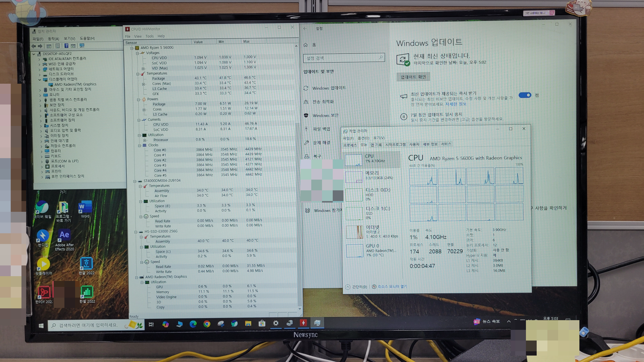Select Windows 보안 in Settings sidebar
The height and width of the screenshot is (362, 644).
coord(325,115)
